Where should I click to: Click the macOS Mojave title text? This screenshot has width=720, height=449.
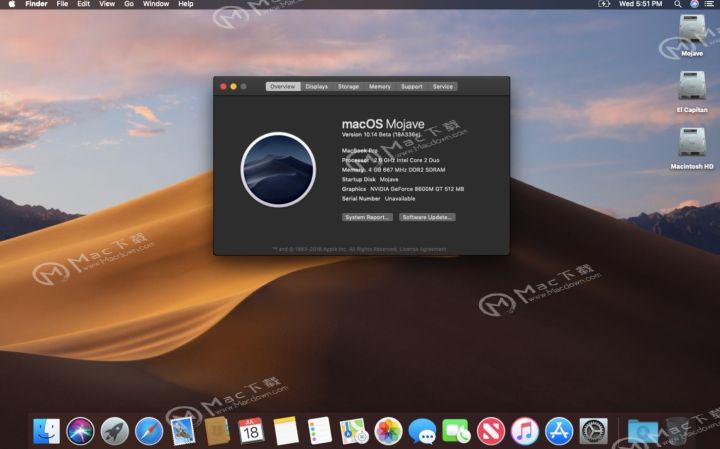point(383,124)
